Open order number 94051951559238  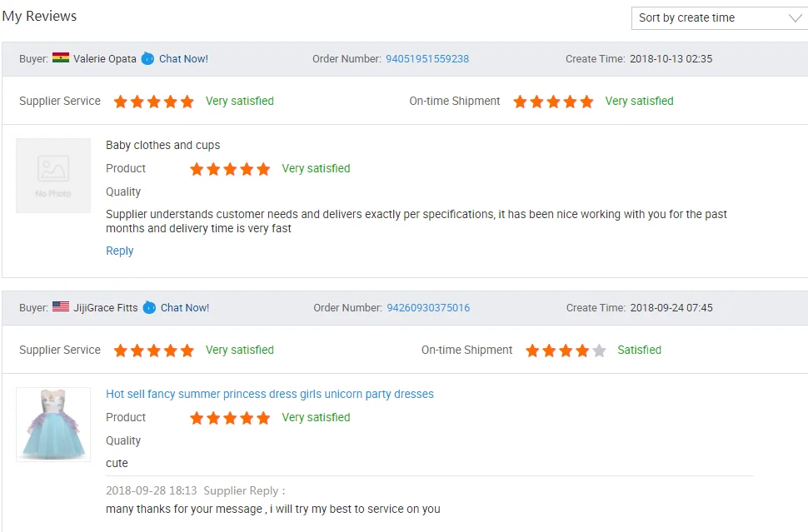tap(427, 59)
